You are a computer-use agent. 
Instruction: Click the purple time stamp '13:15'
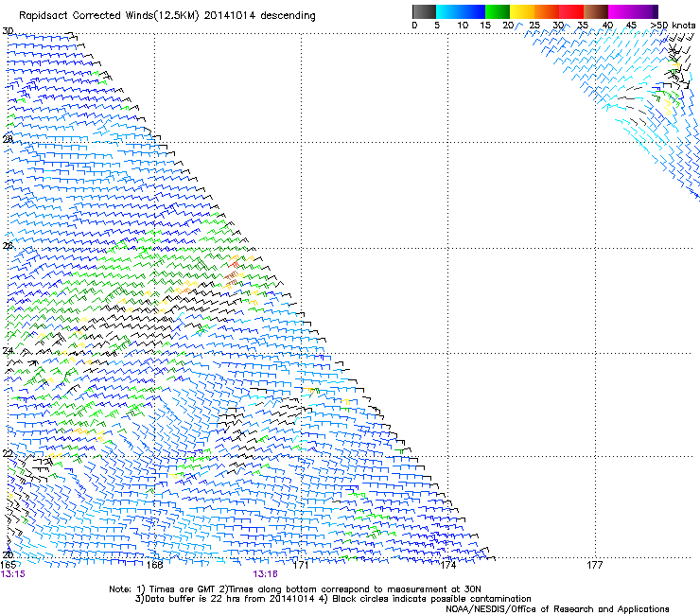(x=13, y=574)
